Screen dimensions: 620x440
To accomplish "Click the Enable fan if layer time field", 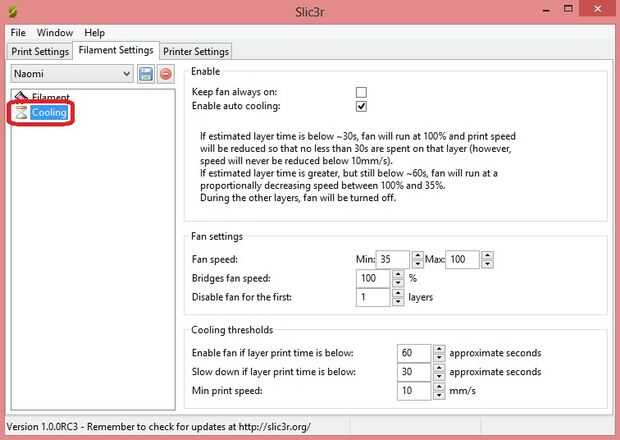I will 414,353.
